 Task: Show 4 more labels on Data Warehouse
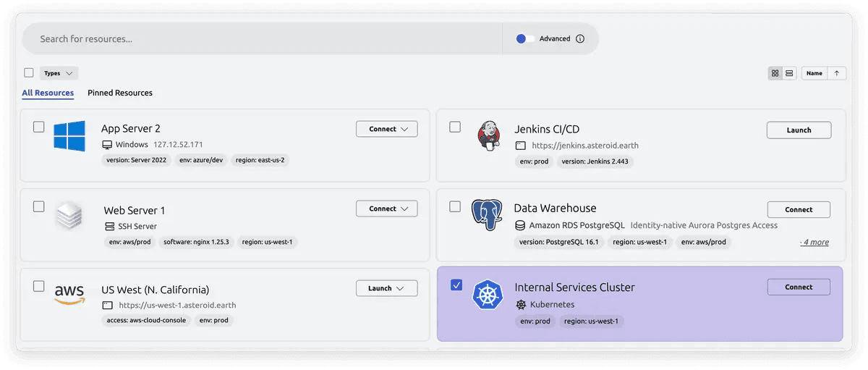click(814, 242)
